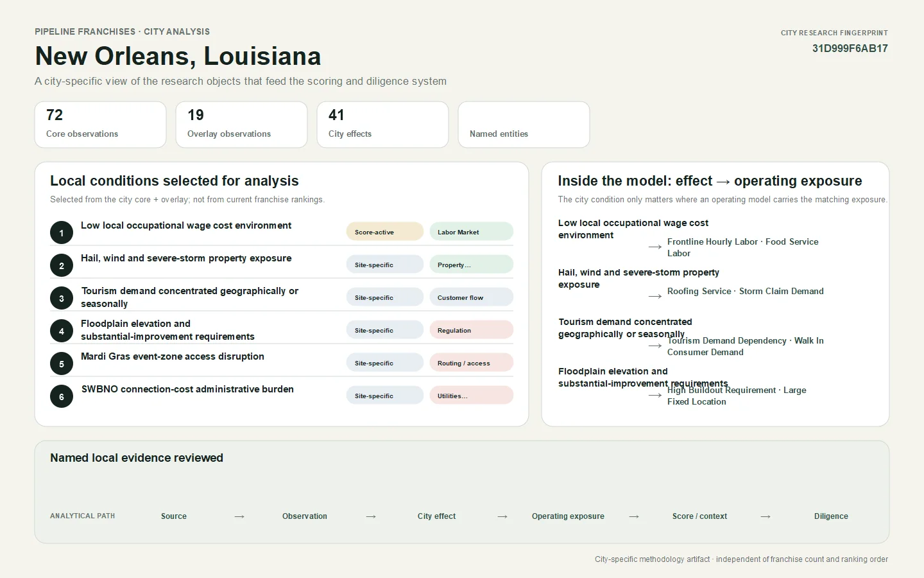Select the Score-active tag
The width and height of the screenshot is (924, 578).
[385, 232]
